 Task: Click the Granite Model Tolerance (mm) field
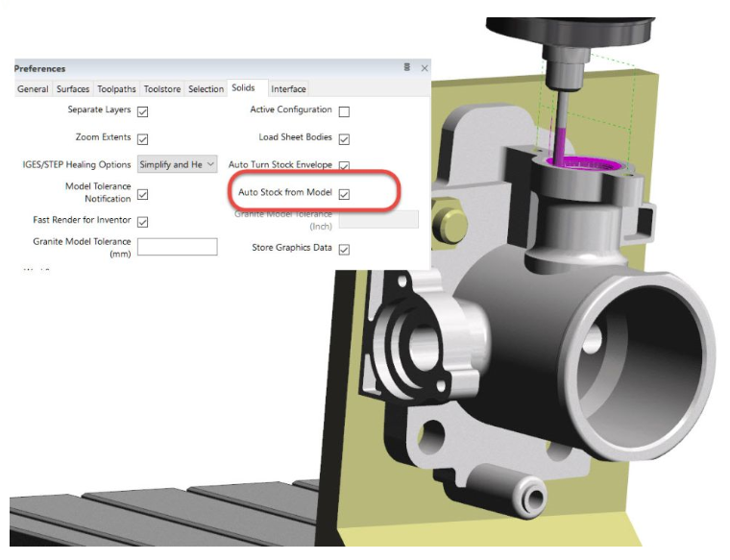point(178,247)
